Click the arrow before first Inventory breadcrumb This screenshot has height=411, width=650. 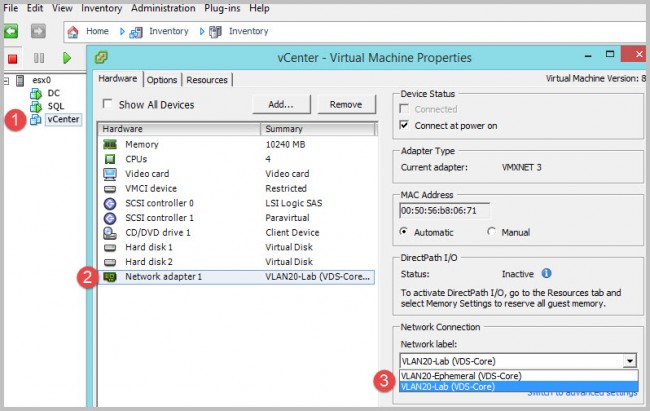(122, 31)
